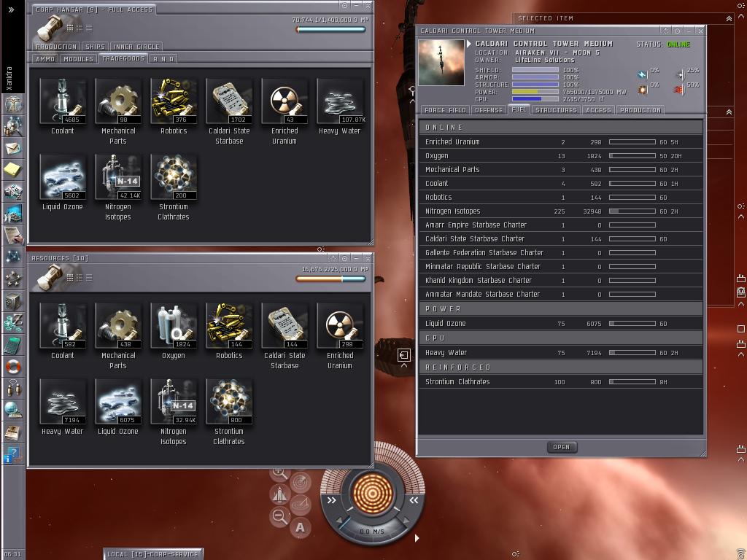
Task: Click the capacitor speed gauge center
Action: click(x=373, y=493)
